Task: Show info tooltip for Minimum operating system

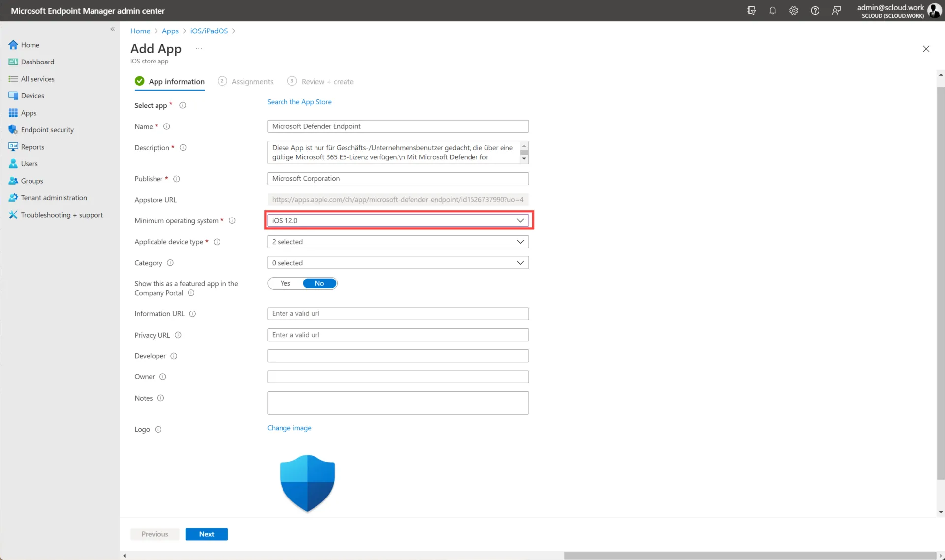Action: [232, 221]
